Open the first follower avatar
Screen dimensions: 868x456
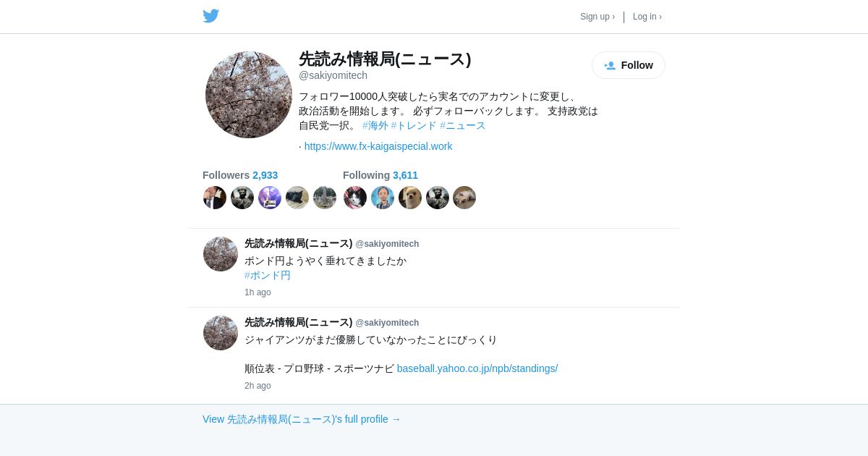pos(215,198)
